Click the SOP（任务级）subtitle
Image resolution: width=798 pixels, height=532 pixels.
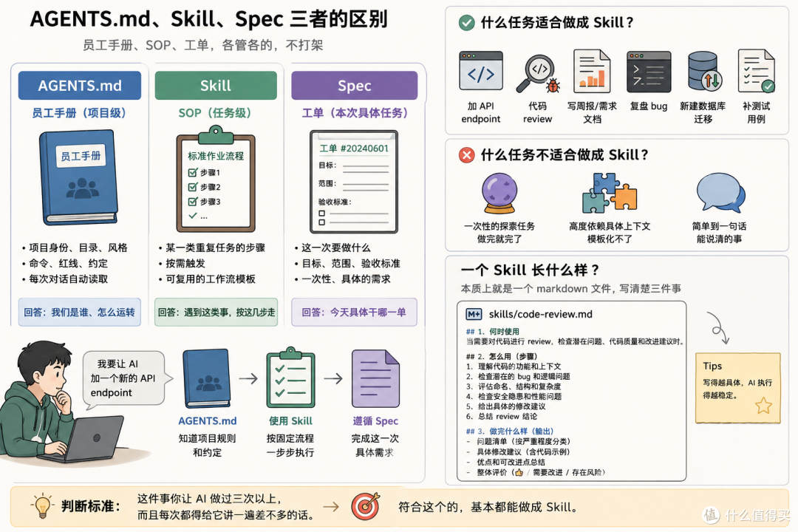click(215, 112)
